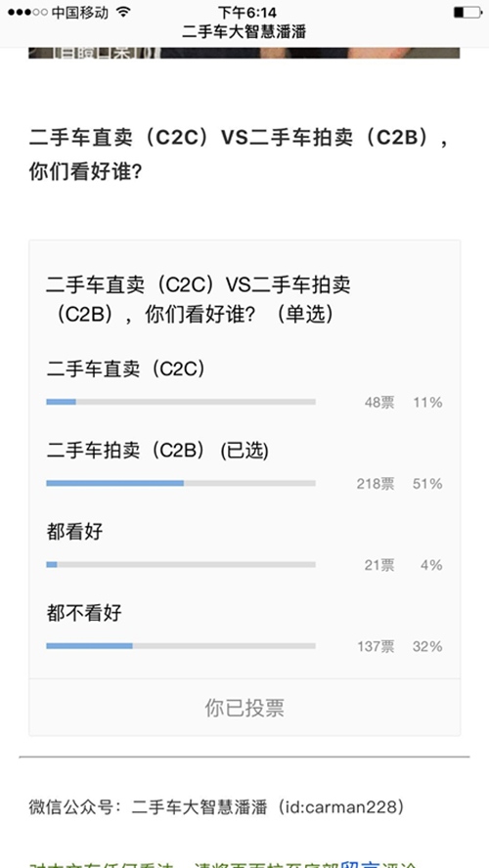This screenshot has height=868, width=489.
Task: Tap the 下午6:14 clock
Action: [247, 12]
